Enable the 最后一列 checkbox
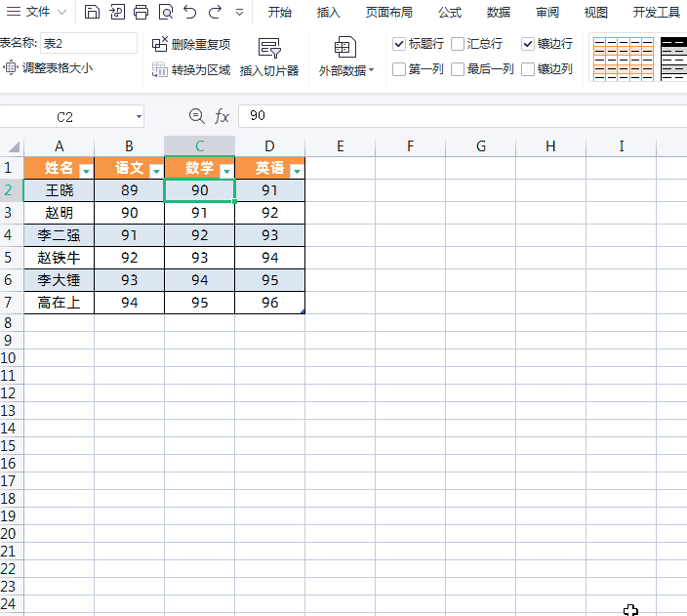 pyautogui.click(x=458, y=69)
